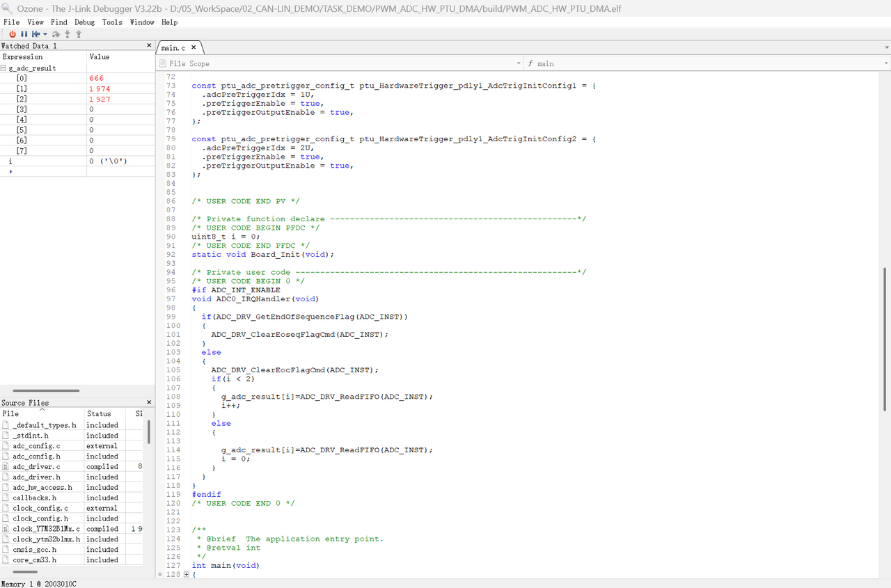Select watch row [3] of g_adc_result
The image size is (891, 588).
tap(77, 109)
